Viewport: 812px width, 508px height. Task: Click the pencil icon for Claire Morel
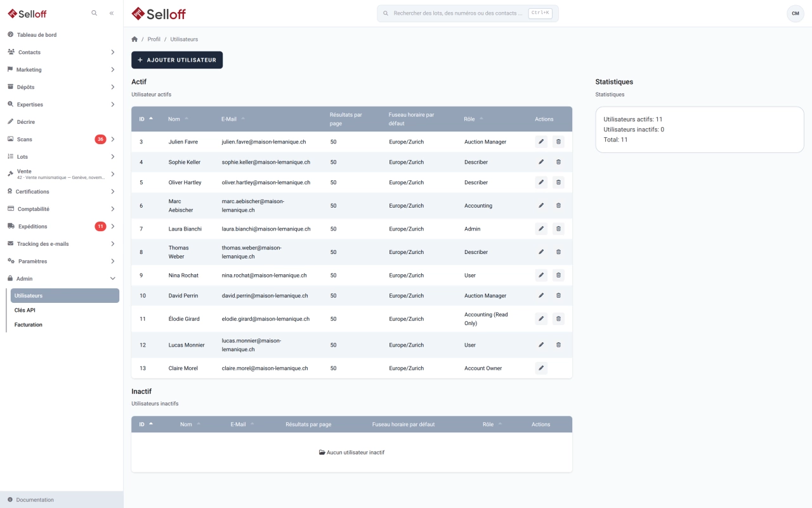pyautogui.click(x=541, y=368)
